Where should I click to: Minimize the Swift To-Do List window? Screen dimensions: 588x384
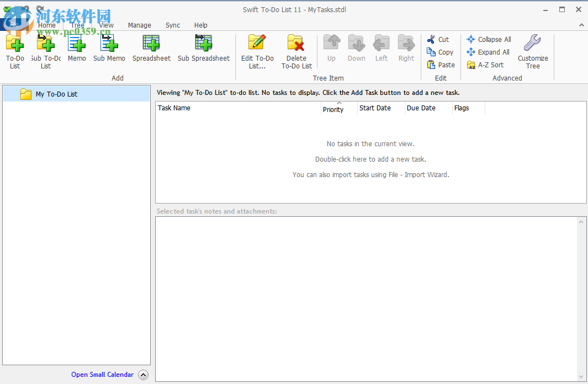click(545, 10)
